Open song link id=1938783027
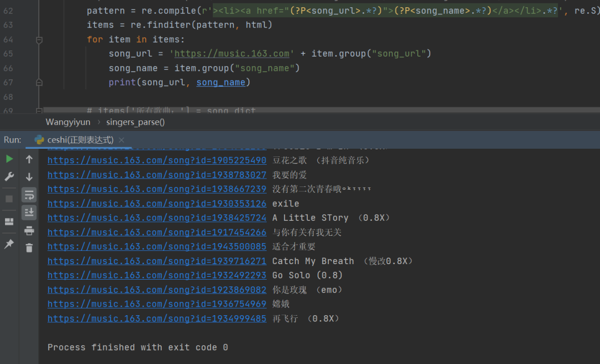Viewport: 600px width, 364px height. pyautogui.click(x=157, y=175)
